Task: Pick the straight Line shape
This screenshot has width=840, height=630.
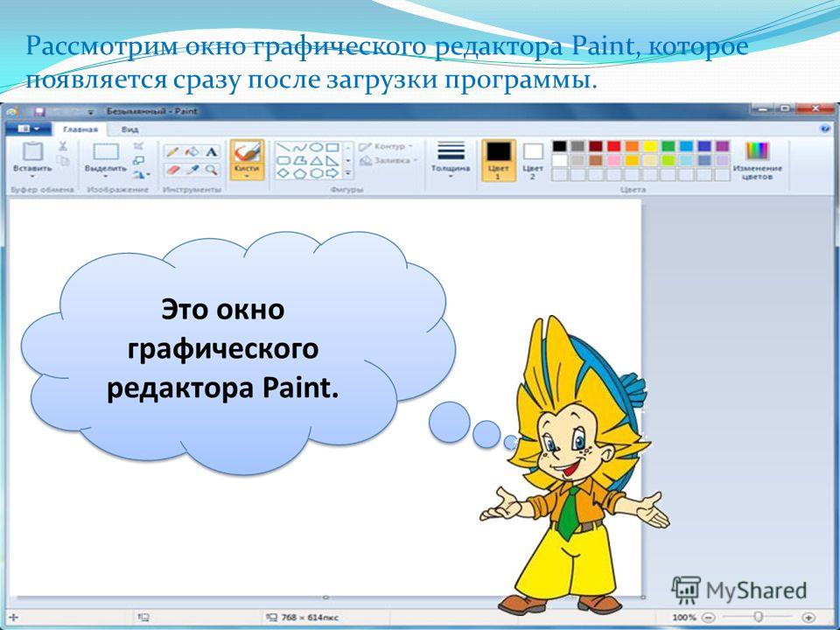Action: 283,147
